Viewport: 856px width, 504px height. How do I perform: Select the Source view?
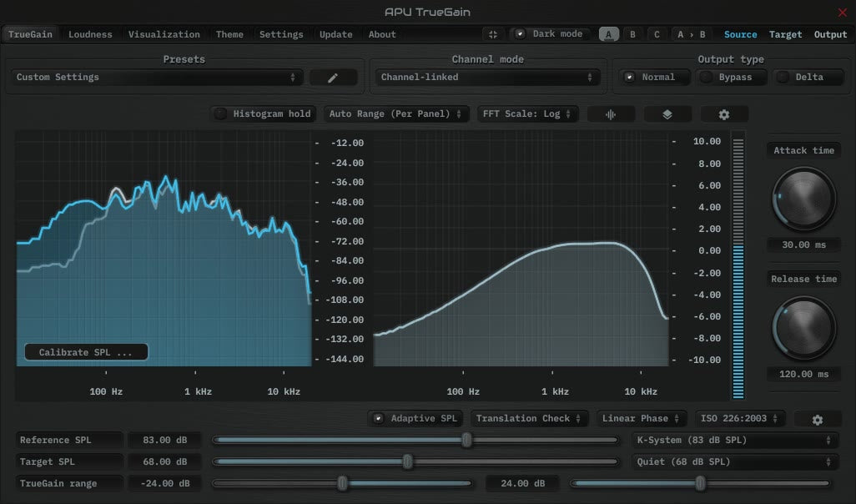pos(740,34)
